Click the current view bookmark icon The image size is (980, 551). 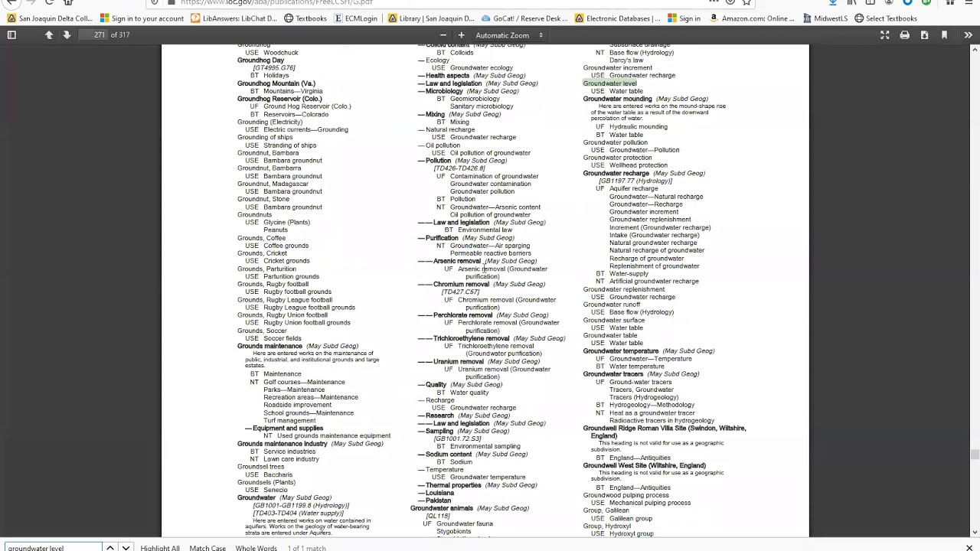click(x=944, y=35)
